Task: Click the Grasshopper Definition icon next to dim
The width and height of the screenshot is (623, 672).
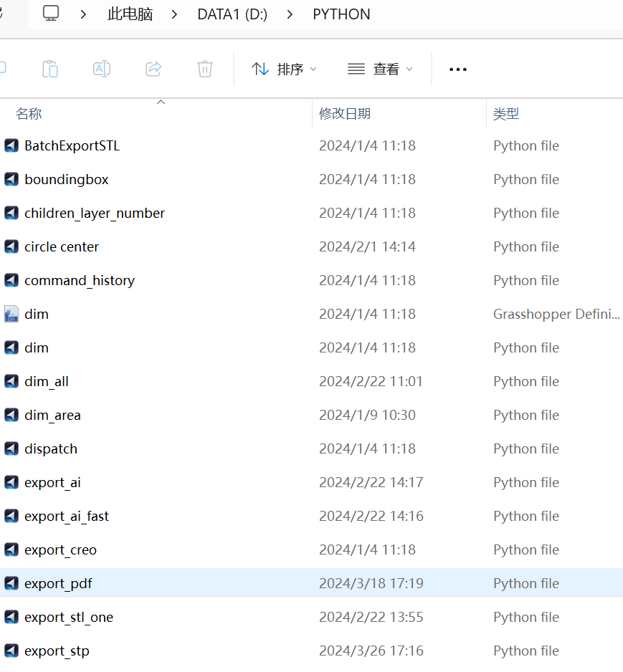Action: point(11,314)
